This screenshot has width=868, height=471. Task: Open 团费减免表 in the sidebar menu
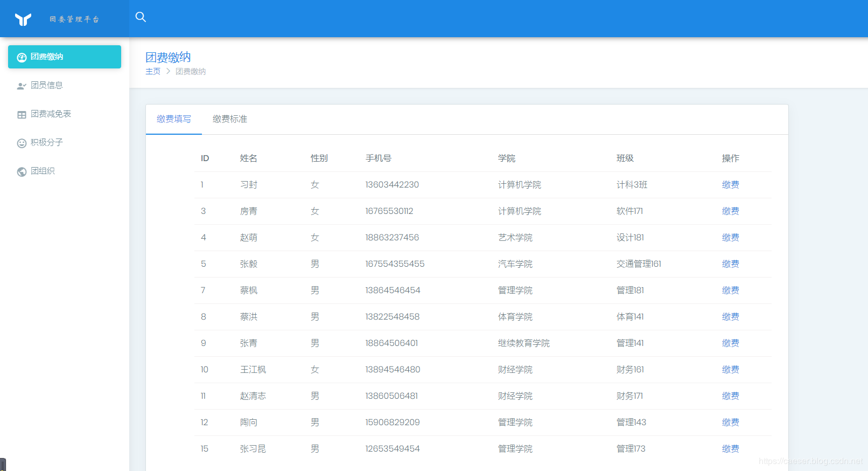[65, 114]
